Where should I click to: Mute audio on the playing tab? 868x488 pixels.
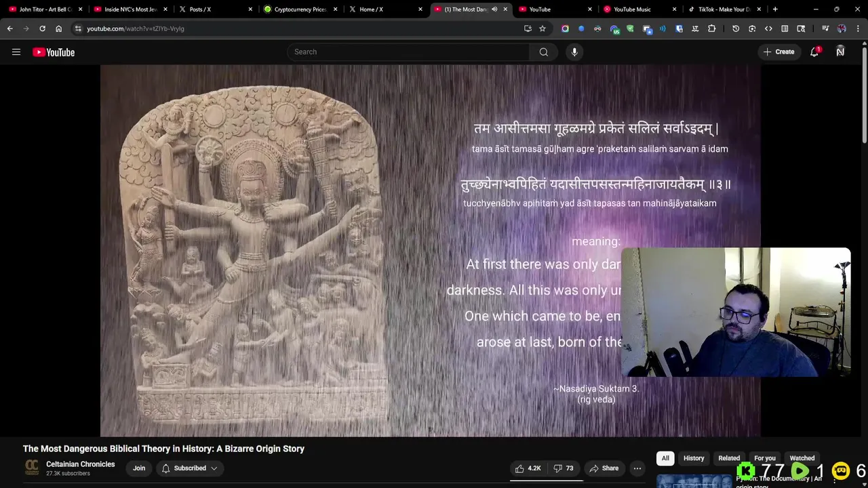pos(494,9)
